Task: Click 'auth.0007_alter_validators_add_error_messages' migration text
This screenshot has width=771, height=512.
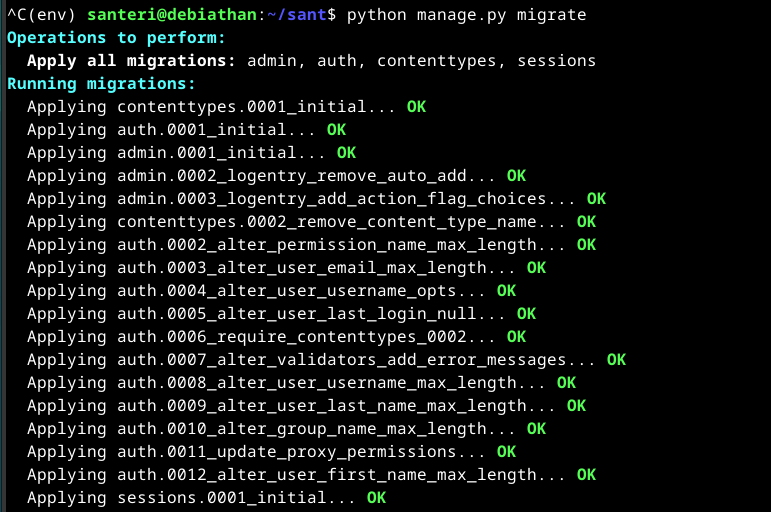Action: tap(341, 360)
